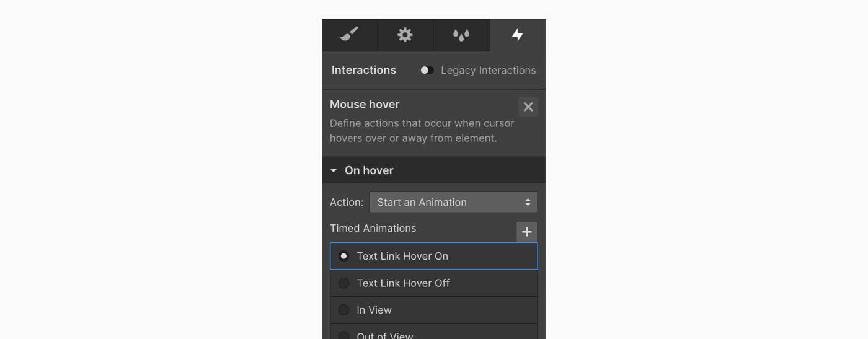
Task: Select the Text Link Hover On radio
Action: (x=343, y=256)
